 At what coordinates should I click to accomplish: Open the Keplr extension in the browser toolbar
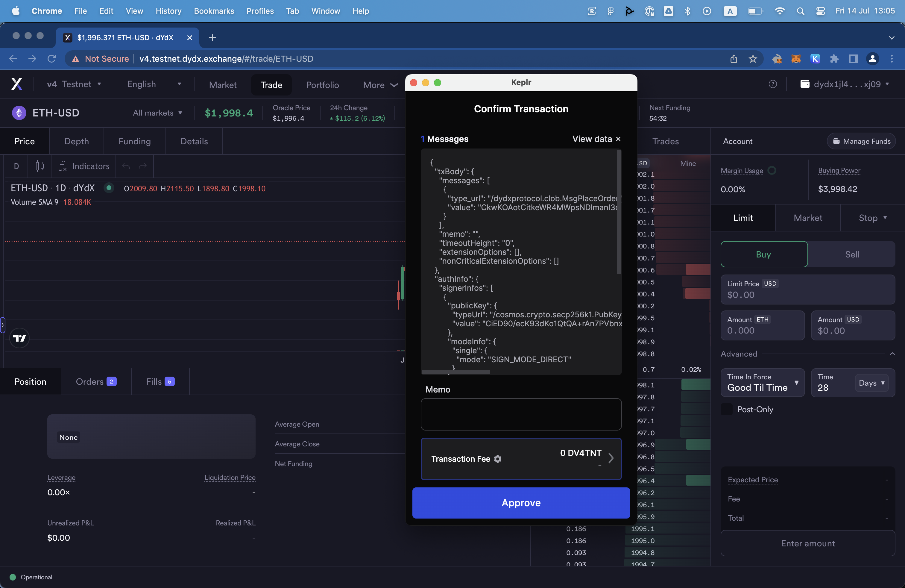(x=815, y=59)
